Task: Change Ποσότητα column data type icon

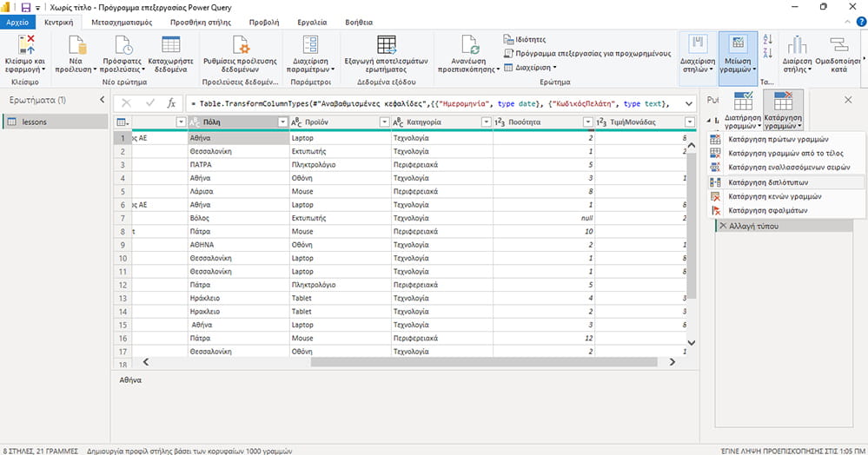Action: coord(500,122)
